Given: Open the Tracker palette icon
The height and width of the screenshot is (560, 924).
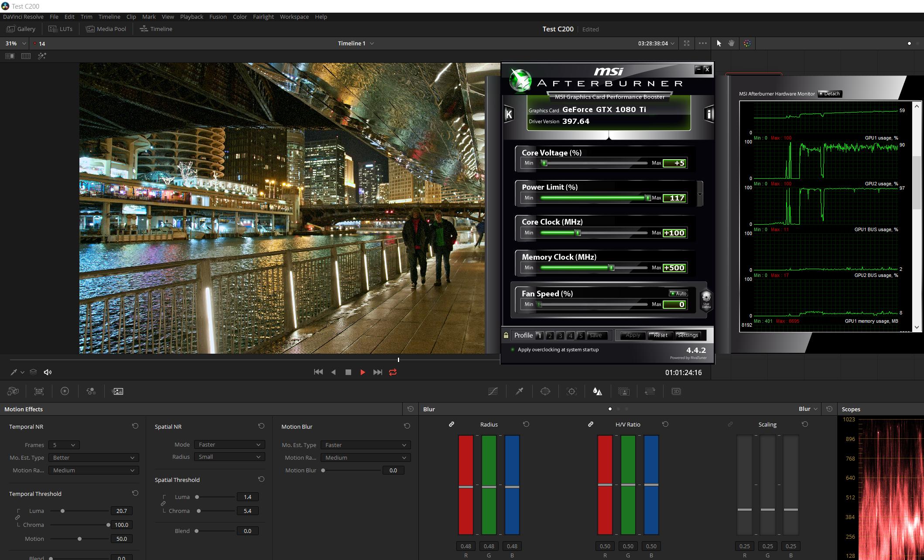Looking at the screenshot, I should [x=572, y=391].
